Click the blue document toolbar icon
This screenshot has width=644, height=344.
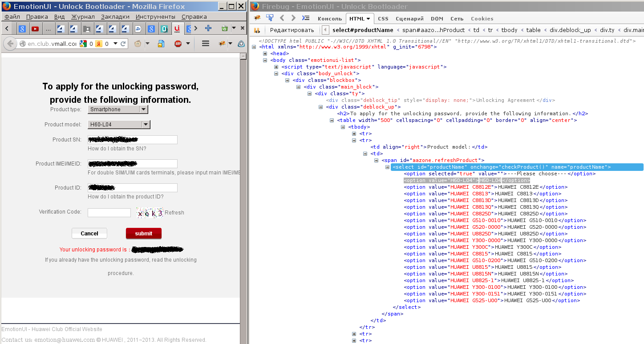click(x=162, y=44)
